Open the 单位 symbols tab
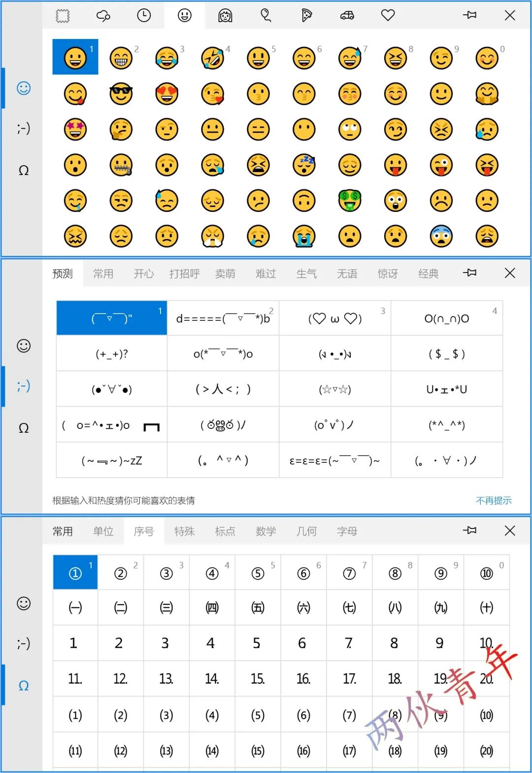This screenshot has width=532, height=773. [x=103, y=531]
